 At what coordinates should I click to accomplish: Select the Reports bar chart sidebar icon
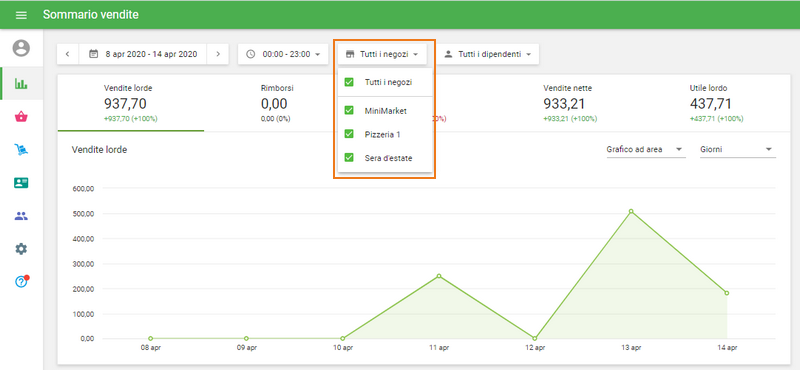point(21,84)
